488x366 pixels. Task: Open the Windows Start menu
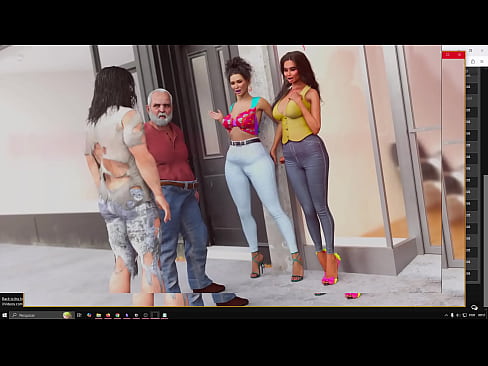(x=5, y=315)
